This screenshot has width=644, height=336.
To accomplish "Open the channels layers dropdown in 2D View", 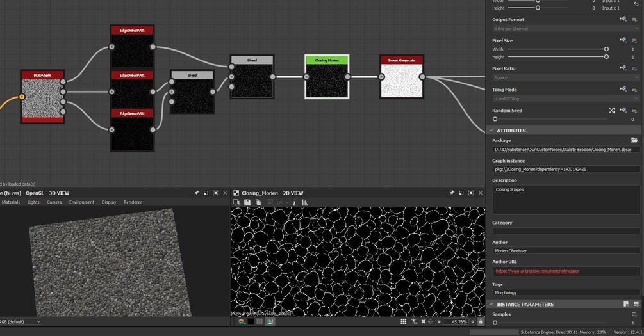I will [242, 322].
